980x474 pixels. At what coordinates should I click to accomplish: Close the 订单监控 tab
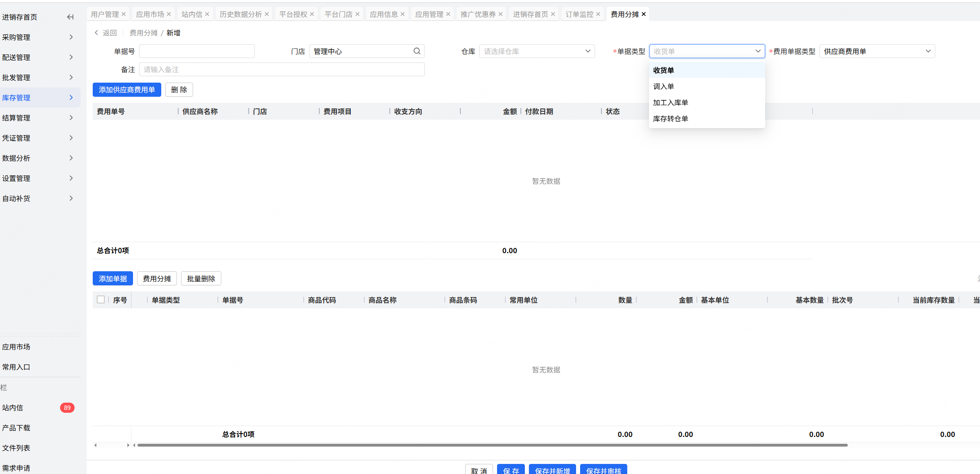[x=598, y=14]
